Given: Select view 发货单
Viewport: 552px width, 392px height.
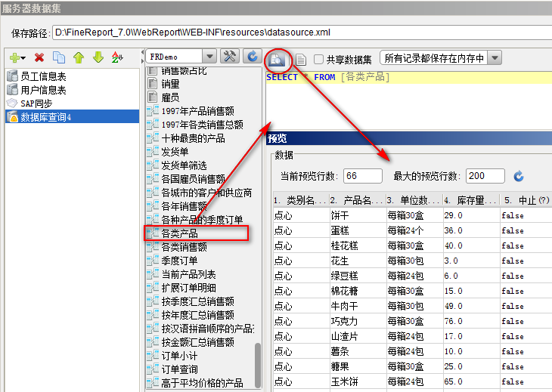Looking at the screenshot, I should coord(200,152).
